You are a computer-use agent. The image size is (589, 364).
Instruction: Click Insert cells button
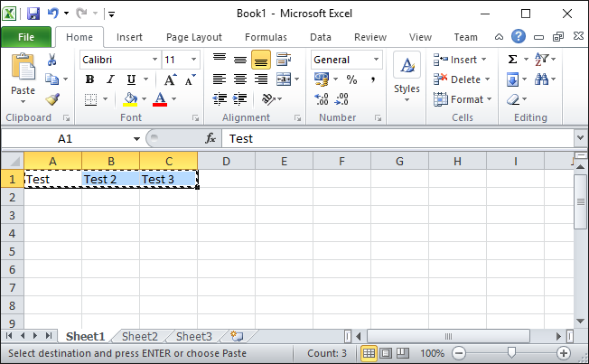(x=460, y=60)
